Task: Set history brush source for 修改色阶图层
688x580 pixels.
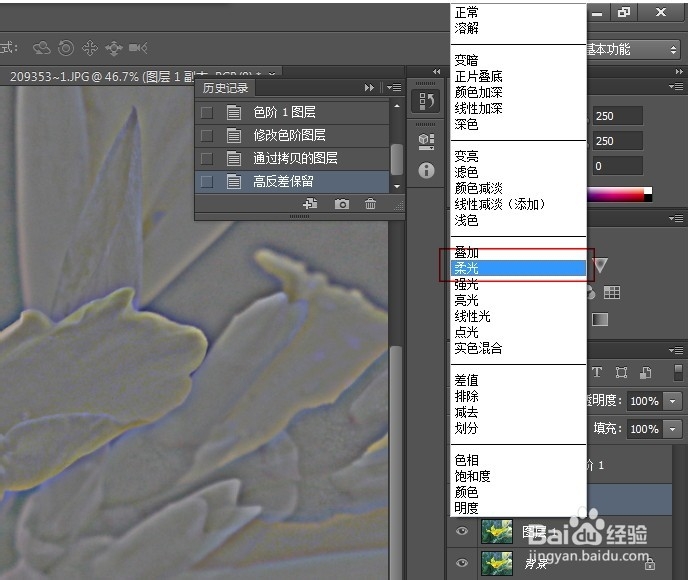Action: [x=207, y=136]
